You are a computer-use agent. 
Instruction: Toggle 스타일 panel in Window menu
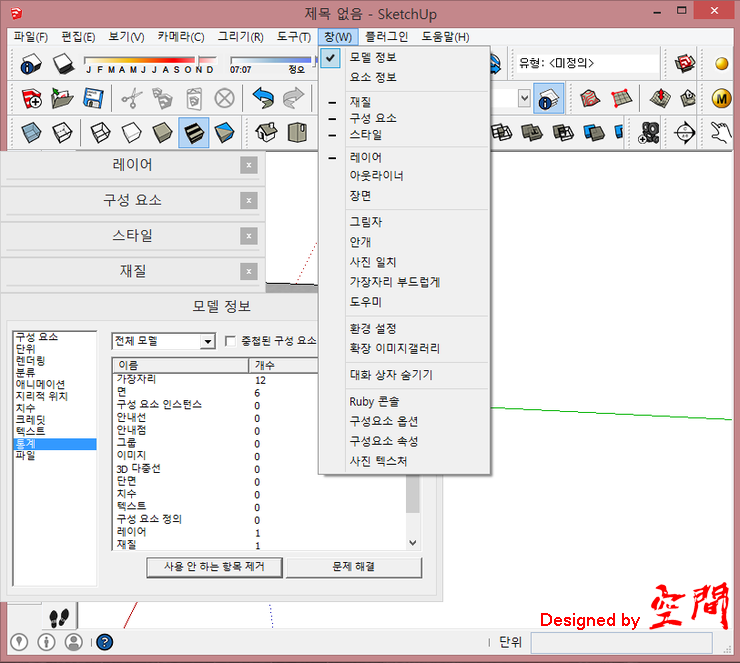coord(404,134)
